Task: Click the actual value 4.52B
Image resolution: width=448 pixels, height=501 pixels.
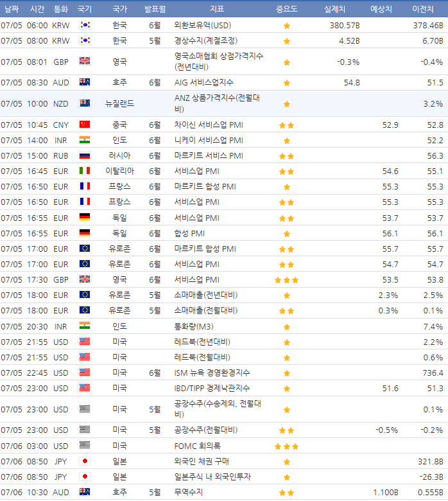Action: (x=349, y=40)
